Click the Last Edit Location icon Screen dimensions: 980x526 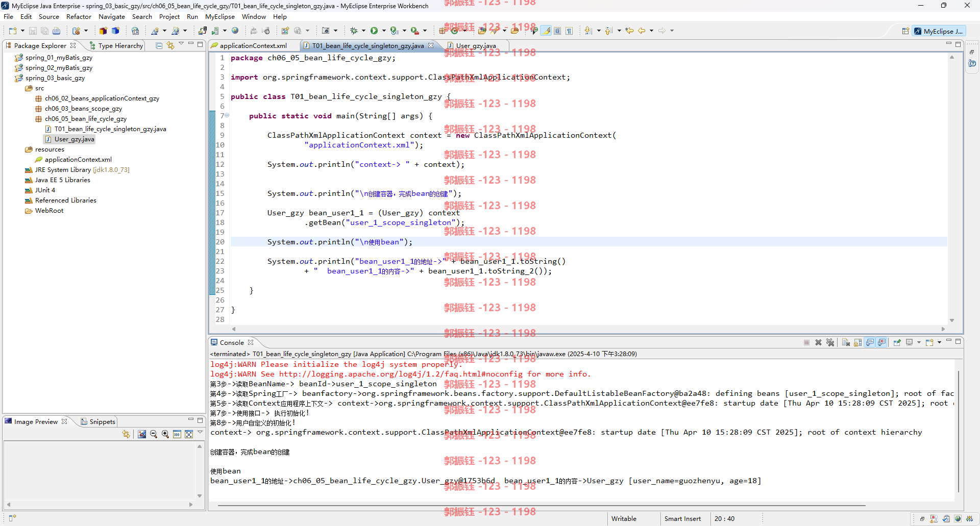click(x=629, y=31)
